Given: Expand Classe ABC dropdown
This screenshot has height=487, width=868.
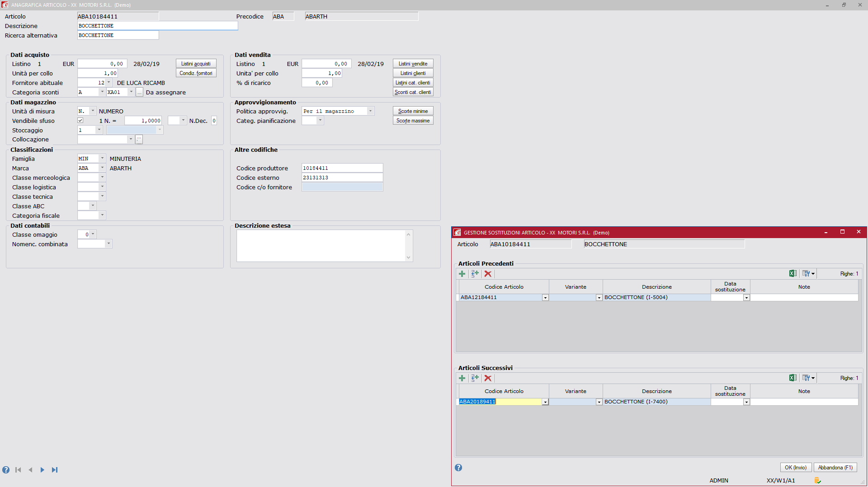Looking at the screenshot, I should (x=93, y=206).
